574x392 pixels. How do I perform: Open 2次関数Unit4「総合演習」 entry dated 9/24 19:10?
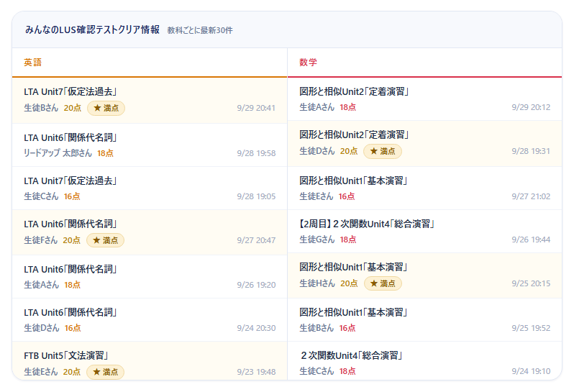pyautogui.click(x=425, y=361)
